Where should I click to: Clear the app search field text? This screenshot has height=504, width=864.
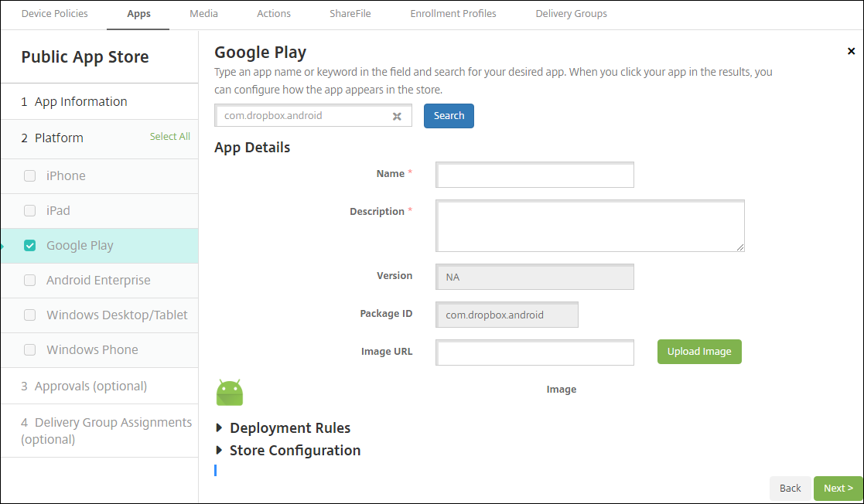click(397, 116)
